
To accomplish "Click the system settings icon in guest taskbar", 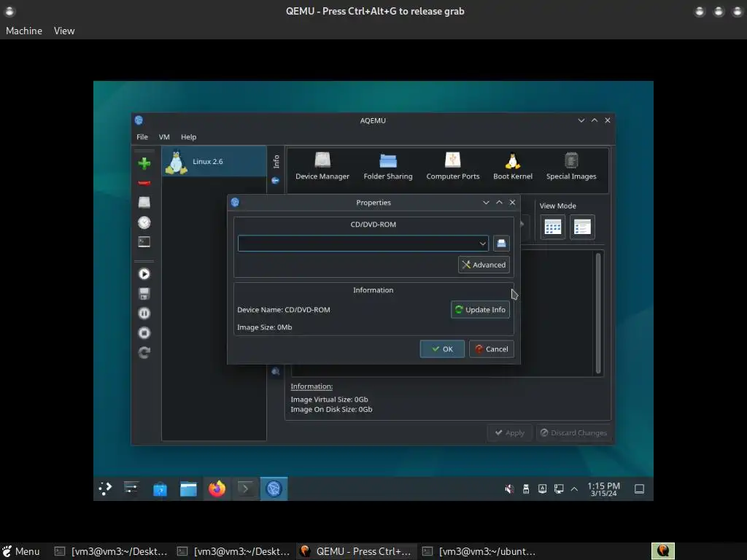I will coord(131,489).
